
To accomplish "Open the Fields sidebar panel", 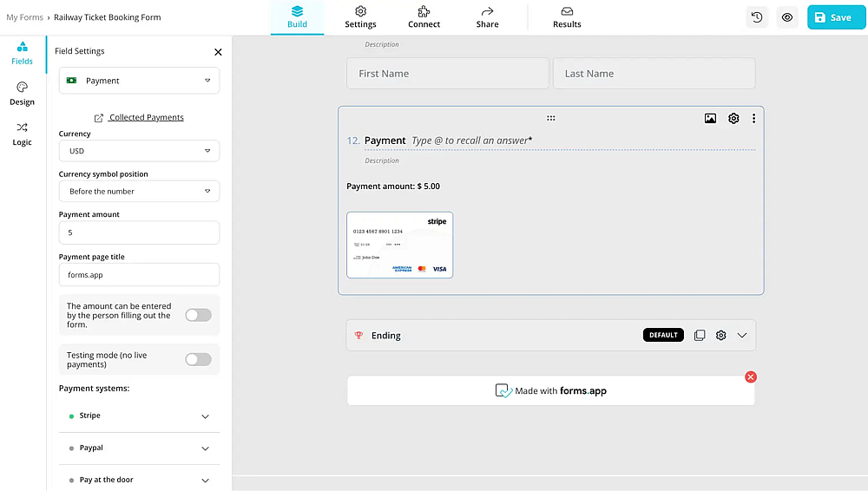I will [x=23, y=54].
